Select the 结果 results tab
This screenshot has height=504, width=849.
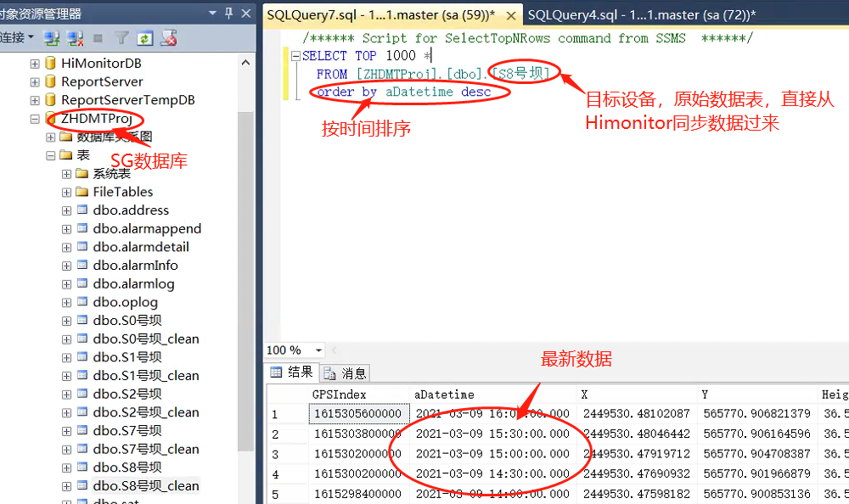[292, 372]
